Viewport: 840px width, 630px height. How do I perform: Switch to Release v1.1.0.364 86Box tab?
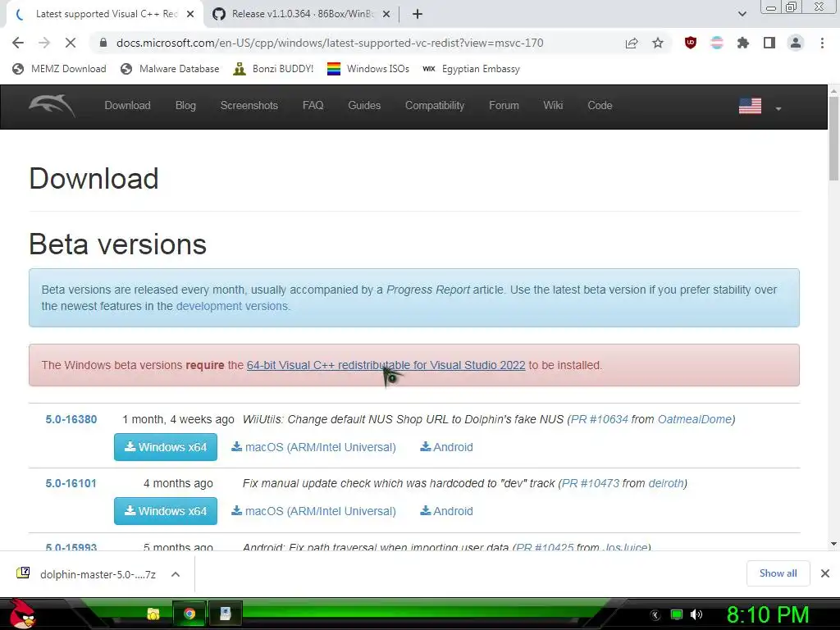pyautogui.click(x=302, y=14)
